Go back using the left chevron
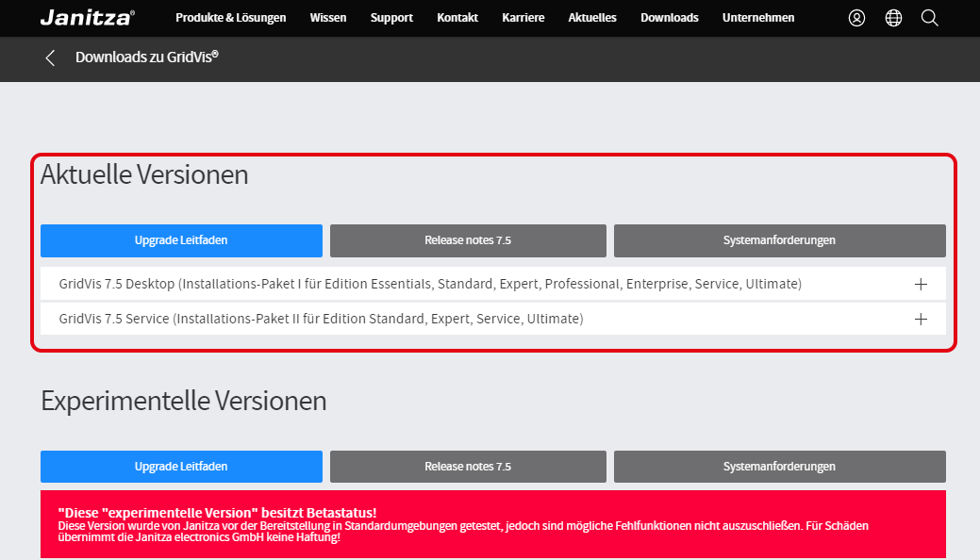980x560 pixels. click(50, 58)
